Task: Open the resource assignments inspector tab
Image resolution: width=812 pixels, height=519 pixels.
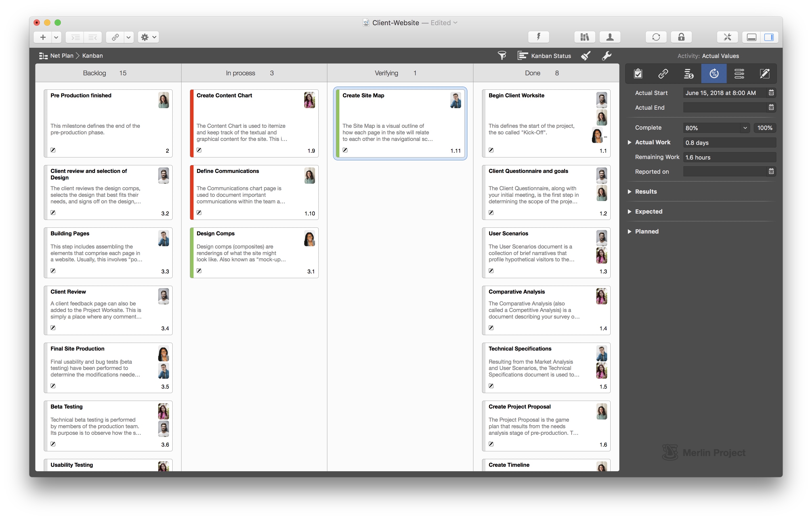Action: (740, 73)
